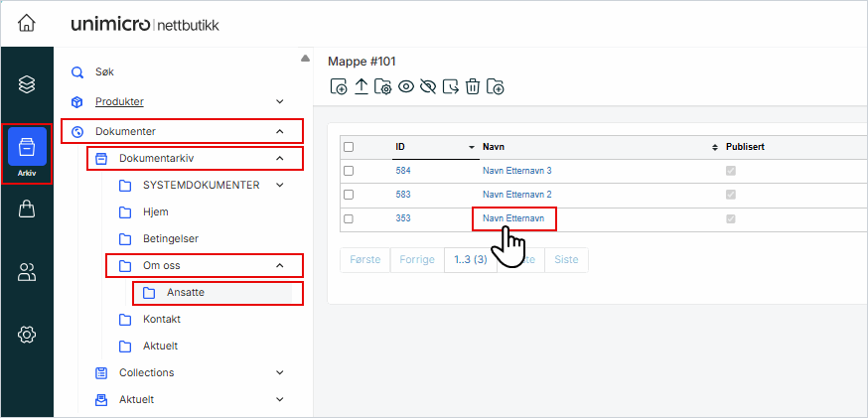Click the trash delete icon
Viewport: 868px width, 418px height.
coord(473,87)
